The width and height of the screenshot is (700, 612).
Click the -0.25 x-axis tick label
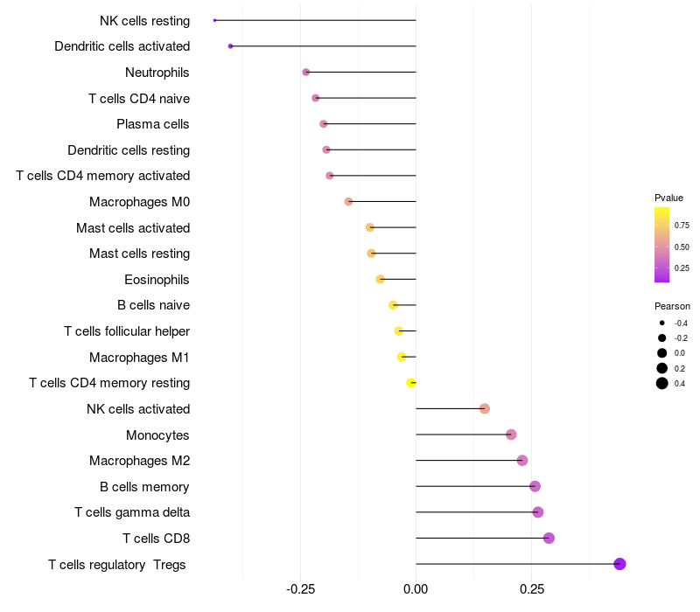click(300, 590)
